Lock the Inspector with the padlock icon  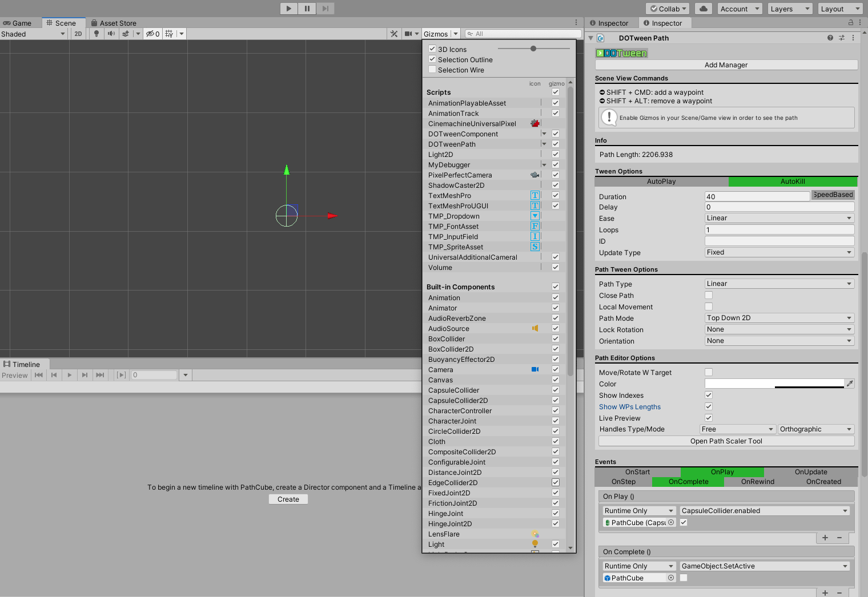point(850,23)
